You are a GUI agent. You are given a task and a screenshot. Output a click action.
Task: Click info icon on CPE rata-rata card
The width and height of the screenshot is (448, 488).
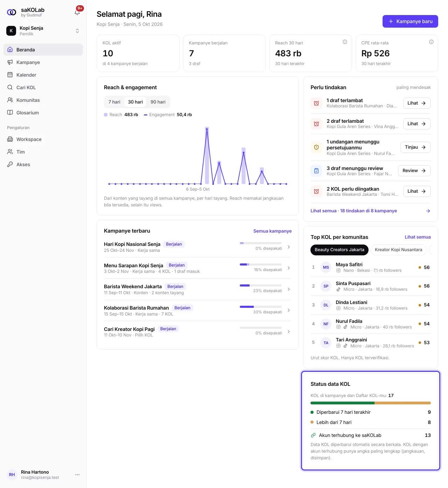tap(431, 42)
